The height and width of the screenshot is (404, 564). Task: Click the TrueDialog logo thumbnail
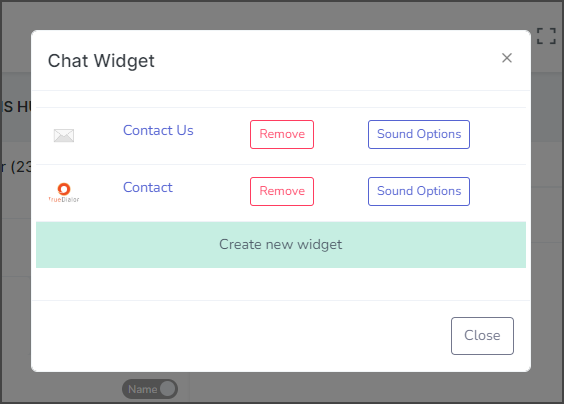tap(64, 192)
